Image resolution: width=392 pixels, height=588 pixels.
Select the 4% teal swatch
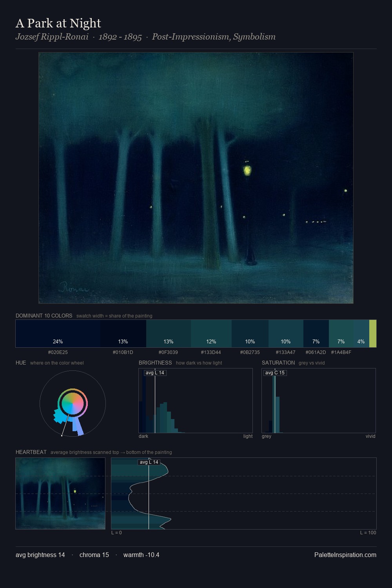point(361,334)
